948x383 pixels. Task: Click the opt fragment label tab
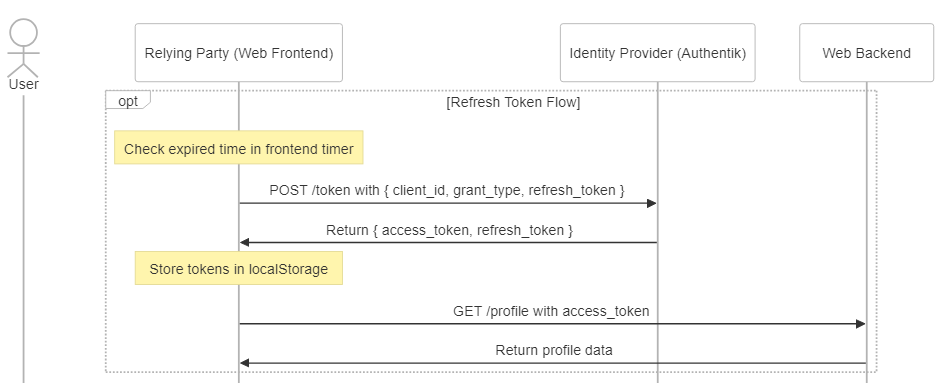pos(128,100)
